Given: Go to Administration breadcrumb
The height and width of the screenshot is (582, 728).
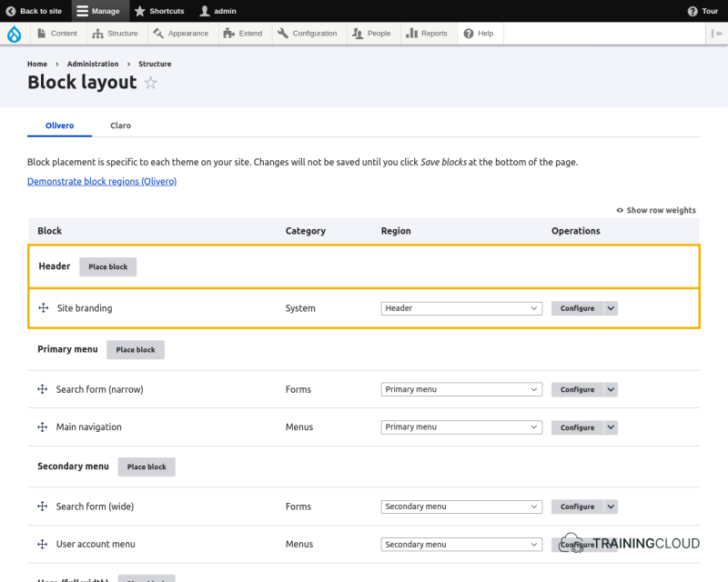Looking at the screenshot, I should (93, 64).
